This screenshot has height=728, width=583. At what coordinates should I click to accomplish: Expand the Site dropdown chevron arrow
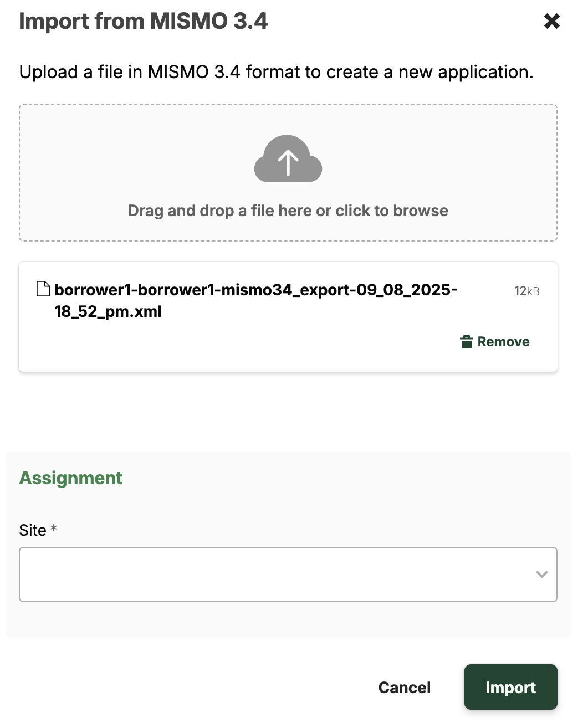pyautogui.click(x=541, y=575)
